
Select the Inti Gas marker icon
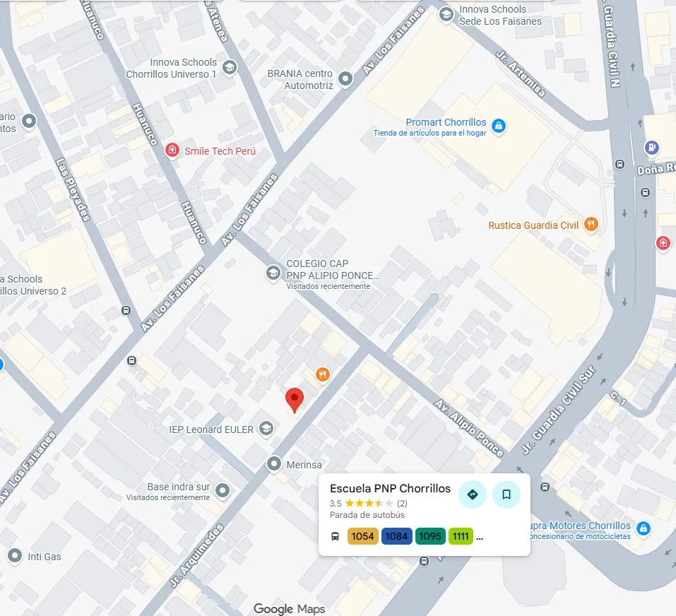click(x=15, y=556)
